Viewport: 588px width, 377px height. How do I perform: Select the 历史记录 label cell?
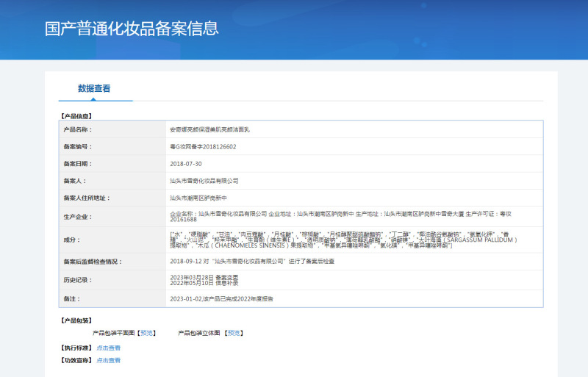[112, 280]
